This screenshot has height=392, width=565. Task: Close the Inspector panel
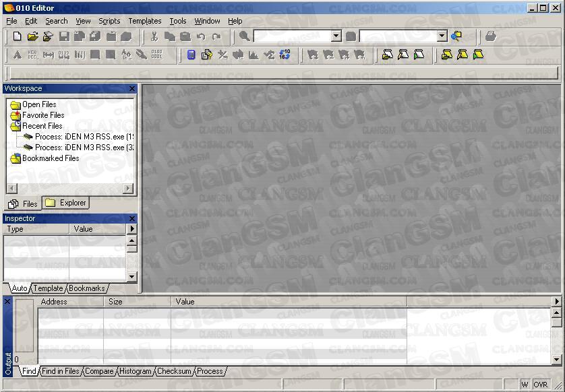coord(132,218)
